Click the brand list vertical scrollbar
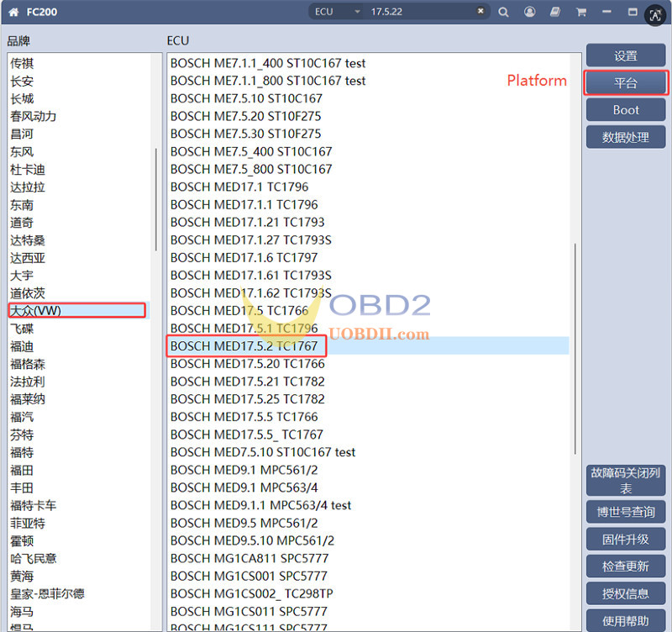Image resolution: width=672 pixels, height=632 pixels. (156, 199)
